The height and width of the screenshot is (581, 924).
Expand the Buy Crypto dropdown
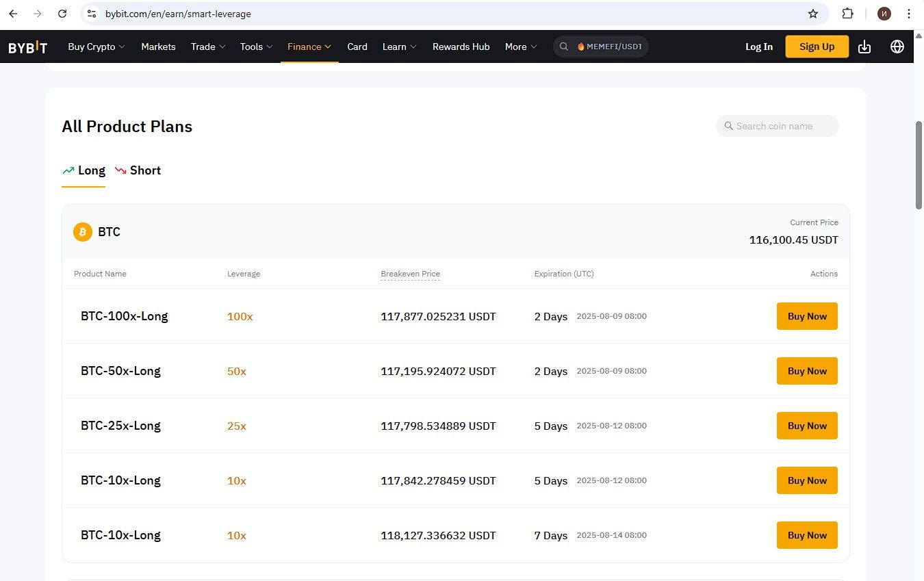97,47
